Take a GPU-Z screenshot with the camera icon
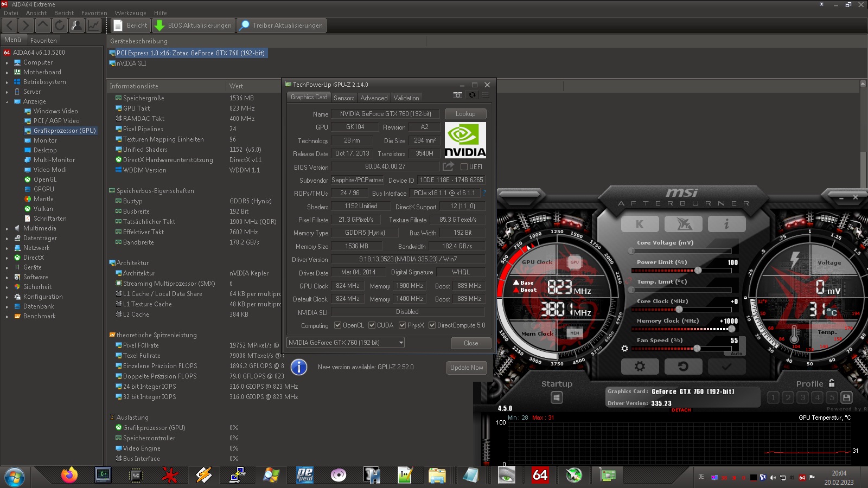The height and width of the screenshot is (488, 868). (458, 95)
